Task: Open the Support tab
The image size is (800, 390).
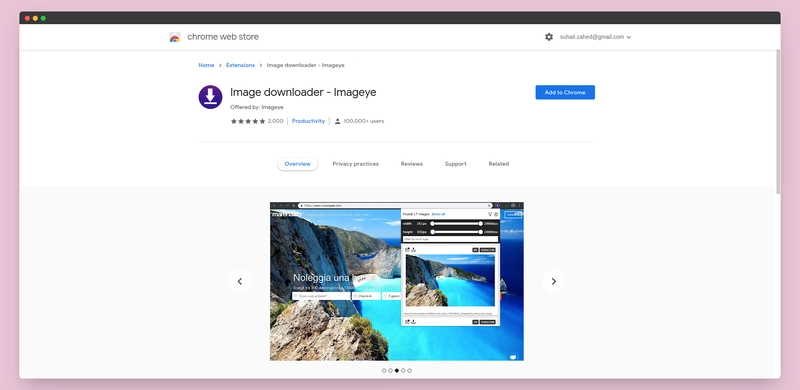Action: pyautogui.click(x=456, y=164)
